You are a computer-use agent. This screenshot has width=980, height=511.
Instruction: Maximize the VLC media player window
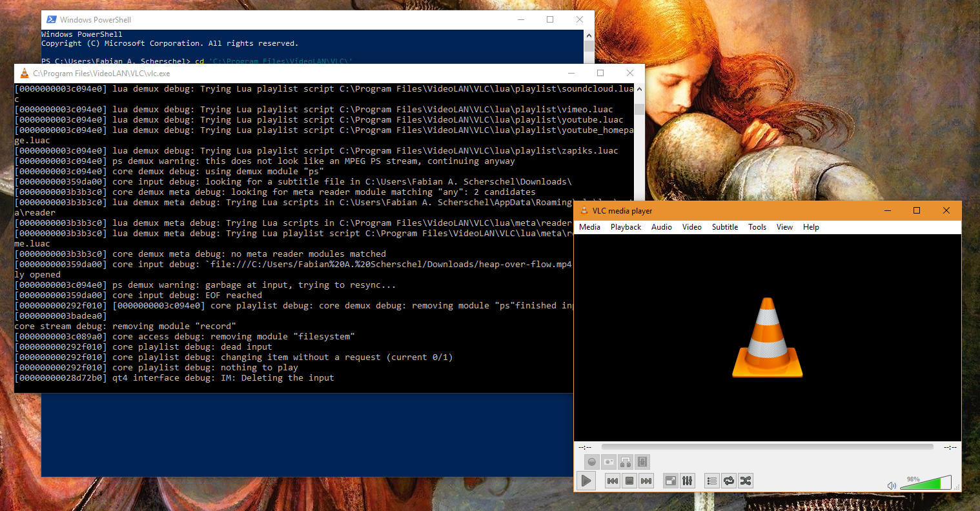click(x=917, y=210)
